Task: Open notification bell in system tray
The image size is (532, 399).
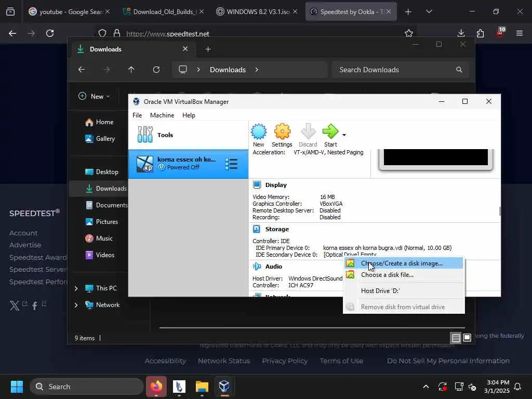Action: coord(518,387)
